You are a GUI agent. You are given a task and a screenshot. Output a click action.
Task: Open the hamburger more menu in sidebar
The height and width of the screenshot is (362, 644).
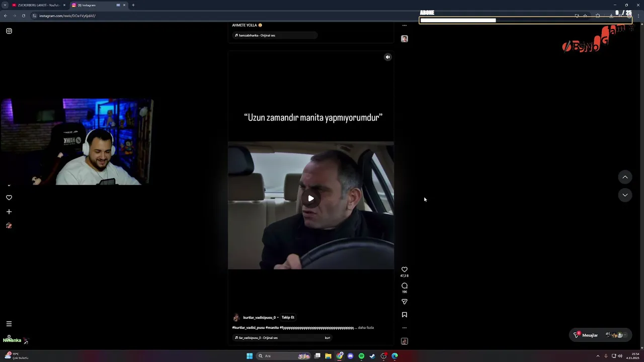click(x=9, y=324)
